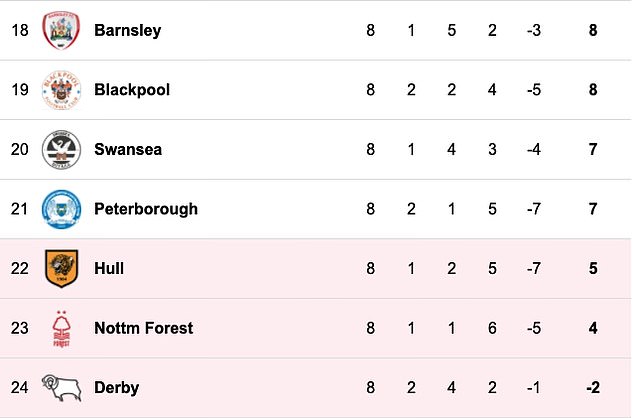Click the Barnsley club crest

[x=61, y=30]
